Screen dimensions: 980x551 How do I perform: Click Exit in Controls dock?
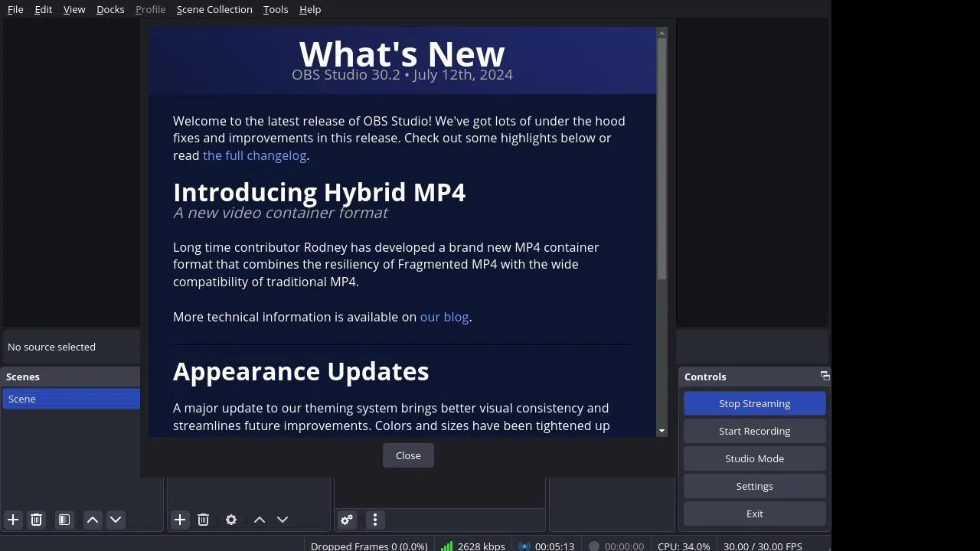(x=755, y=514)
